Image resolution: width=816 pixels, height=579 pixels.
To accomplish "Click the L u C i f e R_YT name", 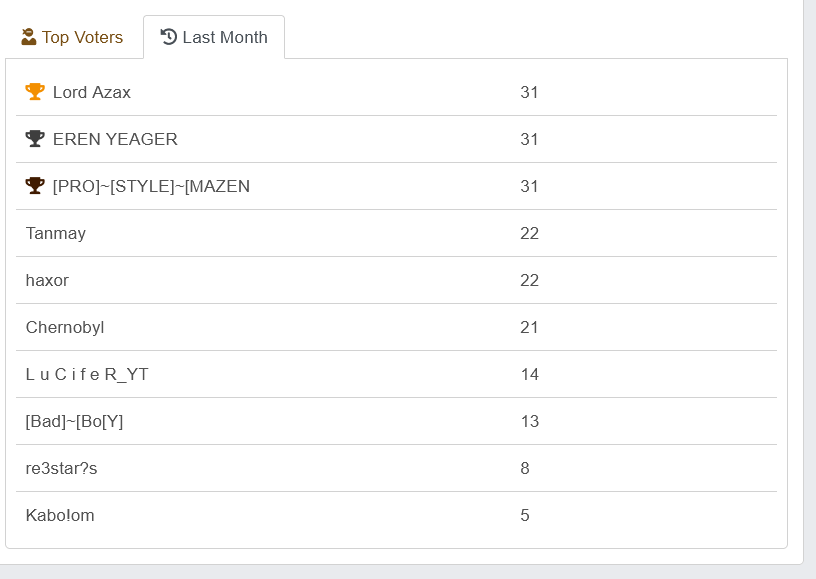I will click(87, 375).
